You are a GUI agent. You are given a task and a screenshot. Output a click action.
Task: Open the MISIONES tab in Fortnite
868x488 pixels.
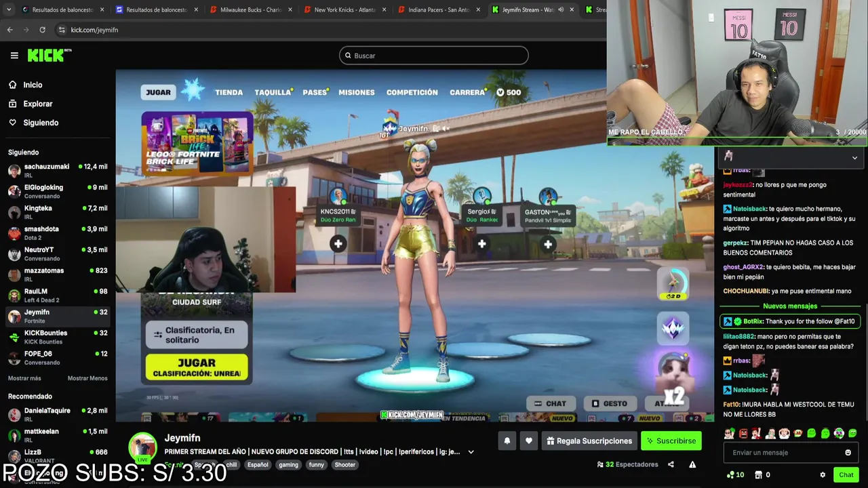pos(356,92)
